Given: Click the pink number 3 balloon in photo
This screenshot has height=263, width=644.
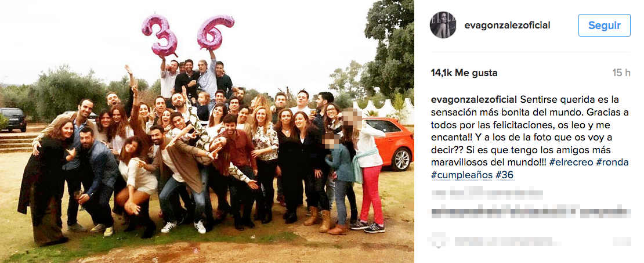Looking at the screenshot, I should 160,36.
